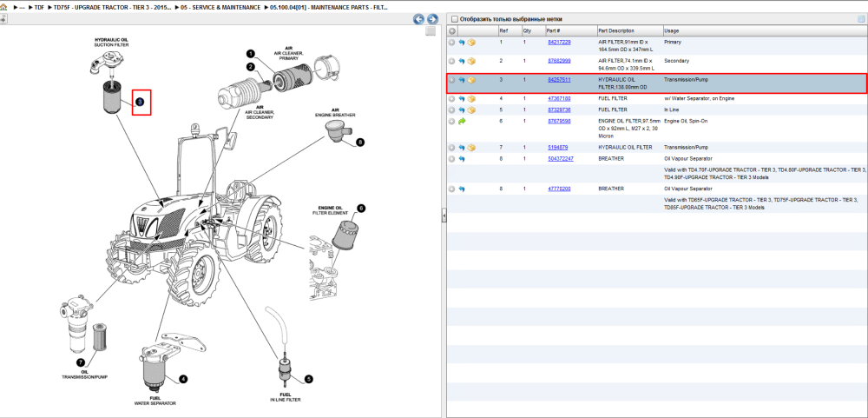Click round add icon for last breather row
The image size is (868, 418).
(451, 189)
